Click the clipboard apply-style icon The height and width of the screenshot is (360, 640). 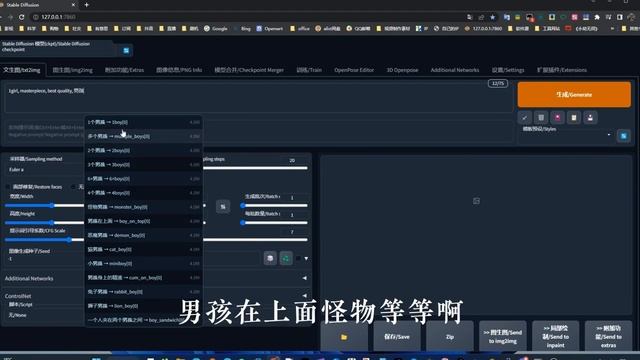[574, 118]
